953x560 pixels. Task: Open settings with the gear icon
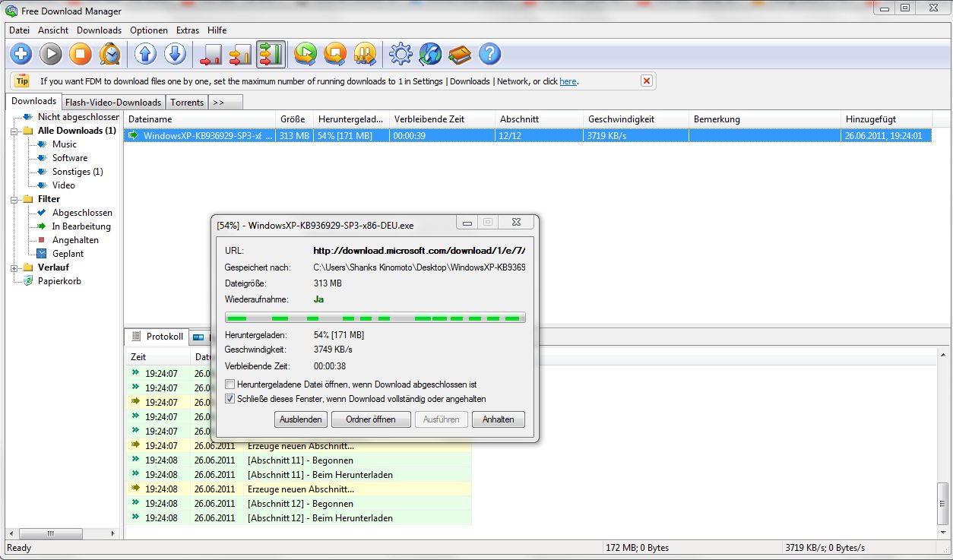pyautogui.click(x=401, y=54)
